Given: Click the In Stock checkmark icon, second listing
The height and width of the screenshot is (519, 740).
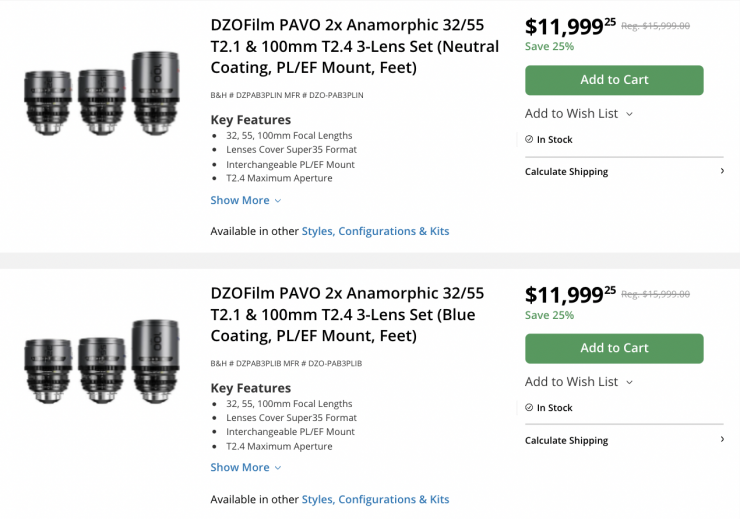Looking at the screenshot, I should [529, 408].
